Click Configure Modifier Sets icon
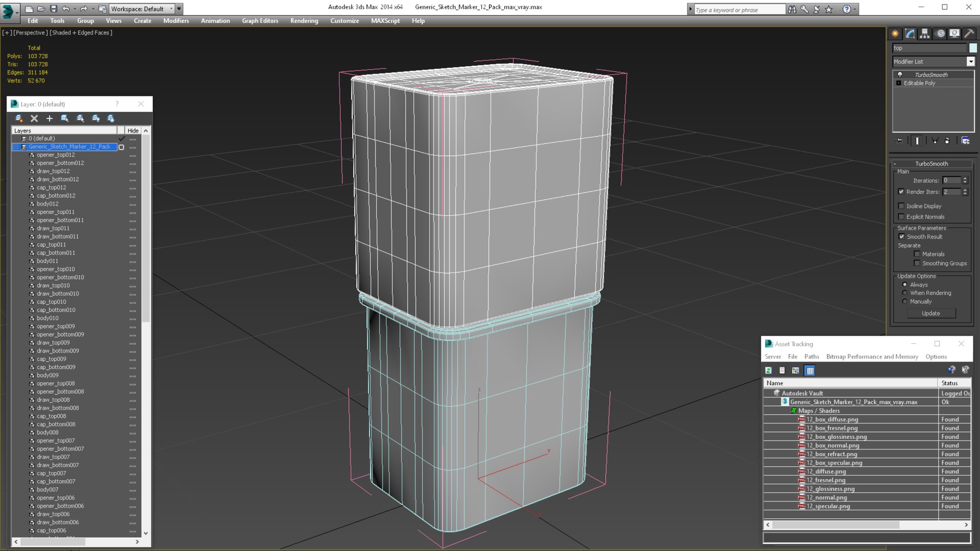 tap(965, 141)
